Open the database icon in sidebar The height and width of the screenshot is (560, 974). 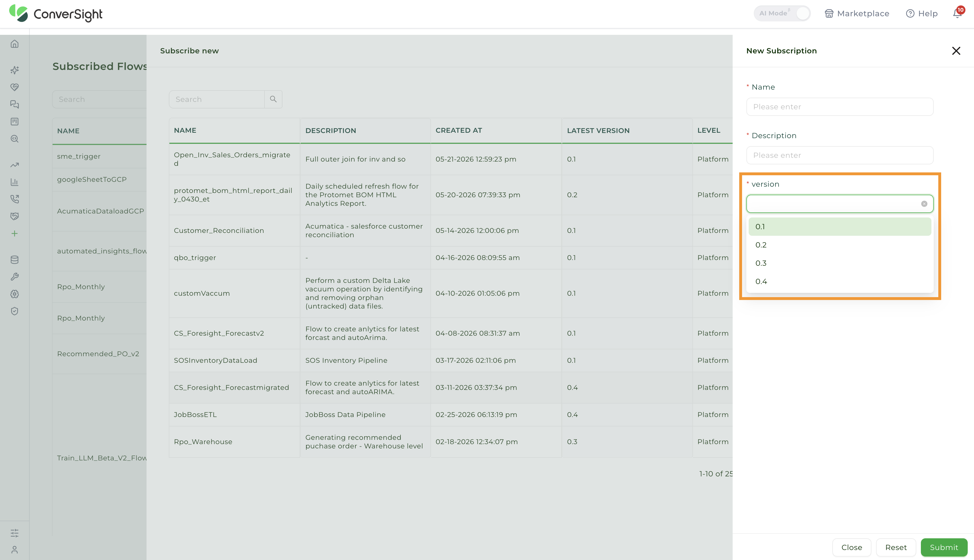pos(15,260)
